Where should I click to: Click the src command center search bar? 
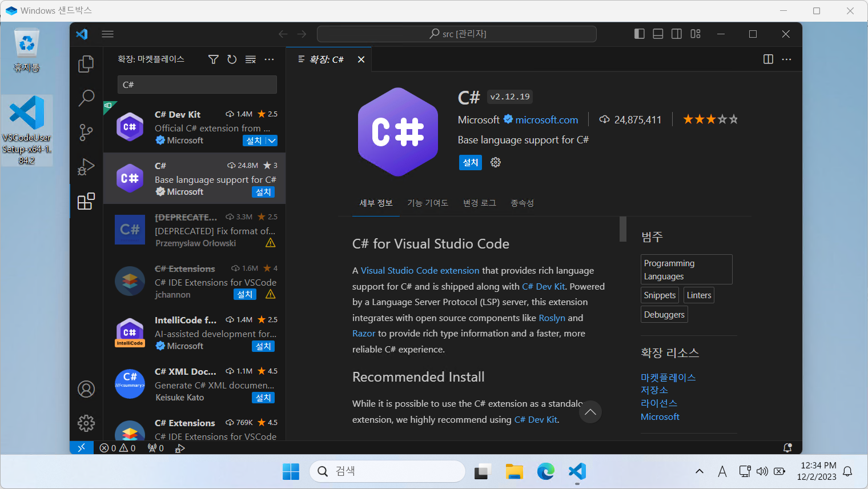click(x=457, y=34)
